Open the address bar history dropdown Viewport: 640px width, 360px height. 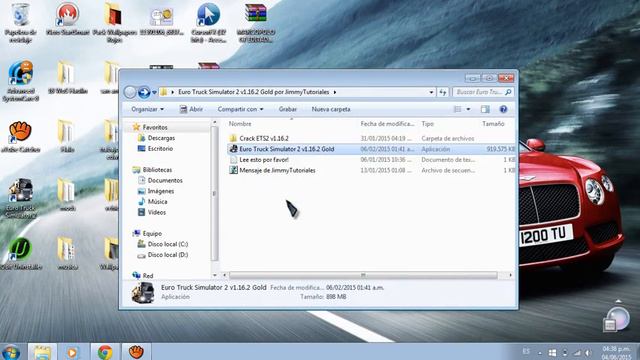(431, 92)
